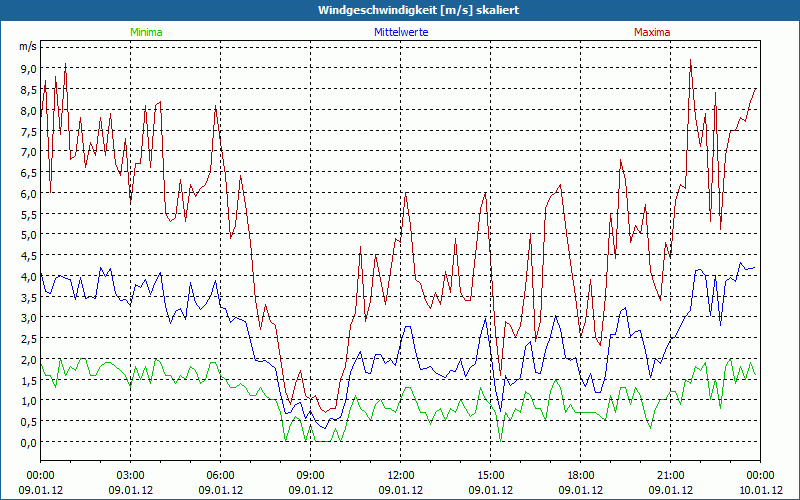Click the 7,0 y-axis value

pos(29,152)
